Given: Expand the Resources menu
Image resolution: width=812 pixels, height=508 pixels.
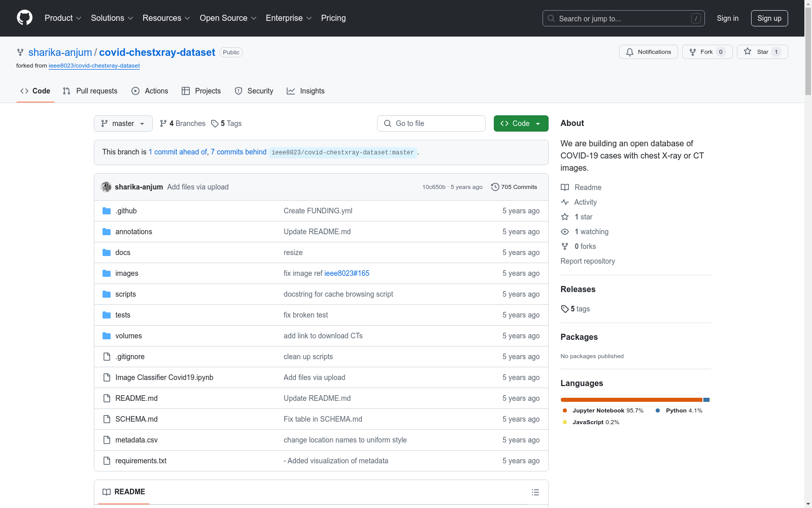Looking at the screenshot, I should pos(166,18).
